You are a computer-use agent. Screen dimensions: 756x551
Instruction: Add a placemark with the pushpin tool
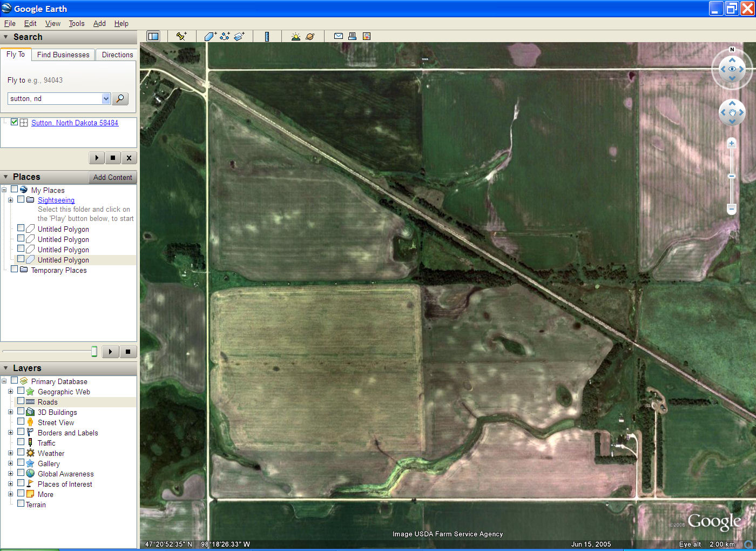click(181, 36)
